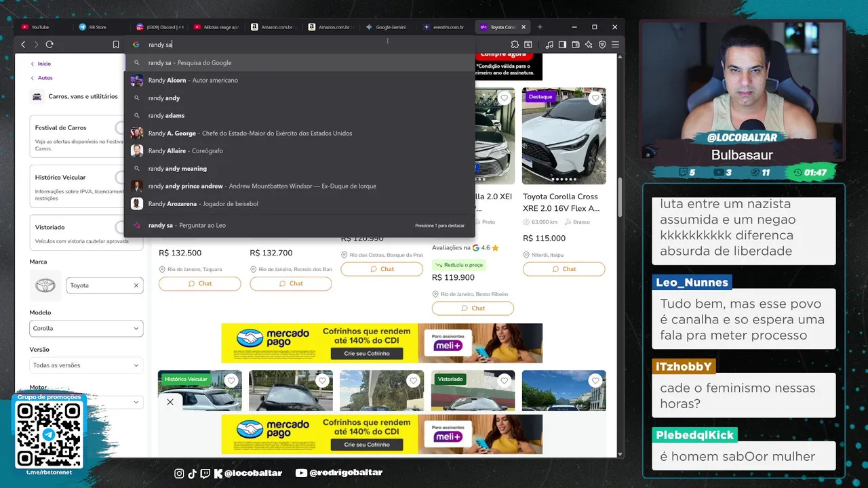This screenshot has height=488, width=868.
Task: Select the exact suggestion "randy andy"
Action: point(299,98)
